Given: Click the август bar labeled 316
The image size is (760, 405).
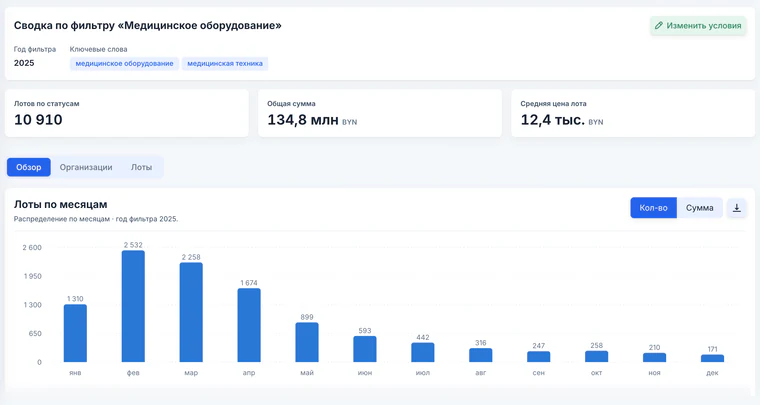Looking at the screenshot, I should [480, 355].
